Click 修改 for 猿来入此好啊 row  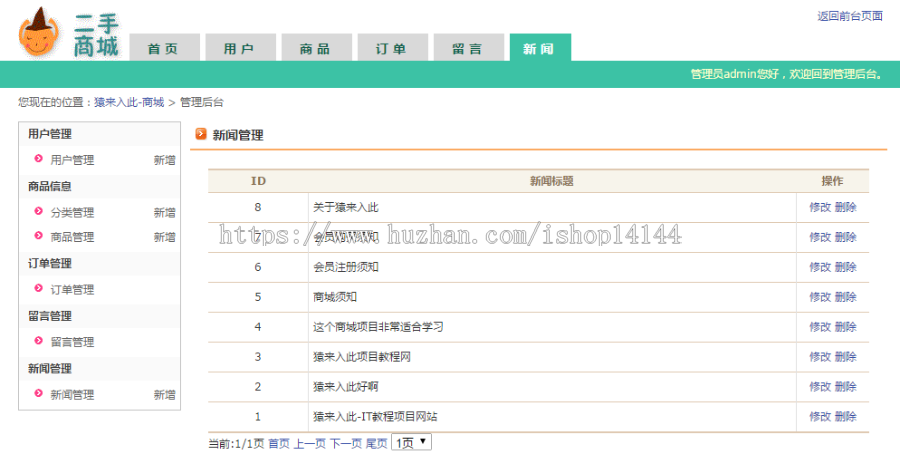(x=820, y=386)
